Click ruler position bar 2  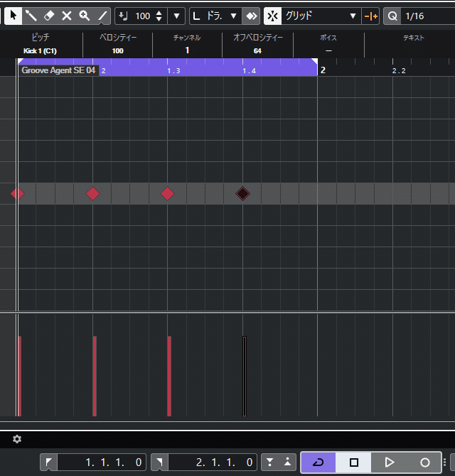[323, 70]
